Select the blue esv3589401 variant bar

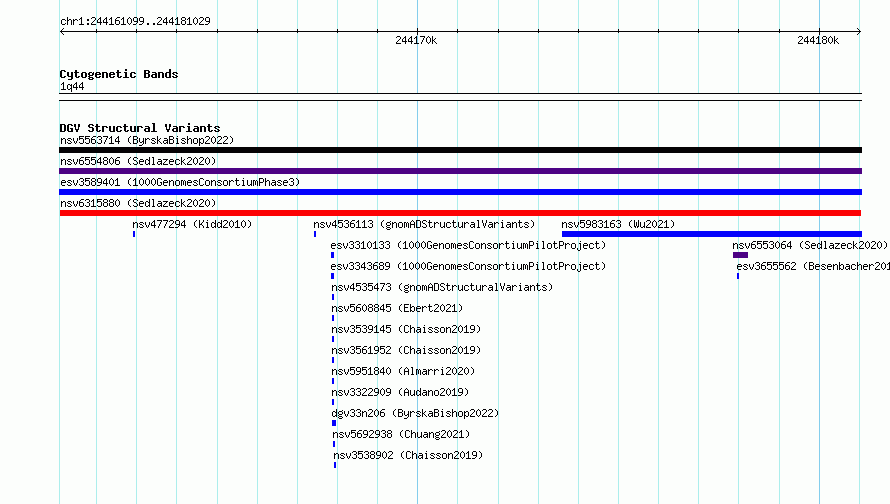pos(460,192)
